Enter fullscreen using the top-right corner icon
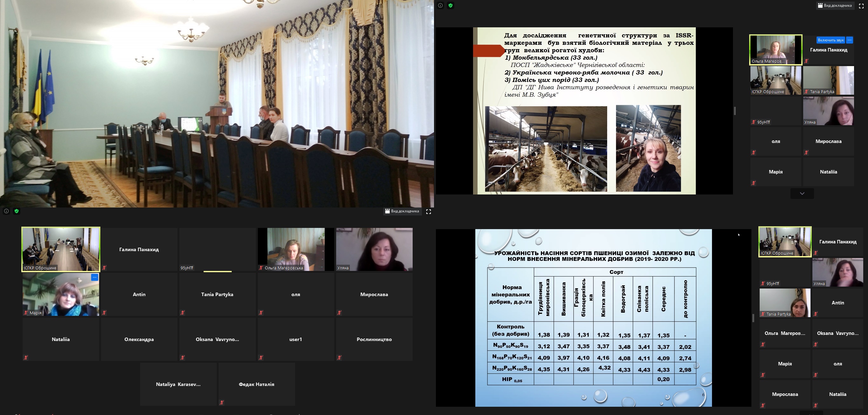This screenshot has height=415, width=868. (x=861, y=6)
